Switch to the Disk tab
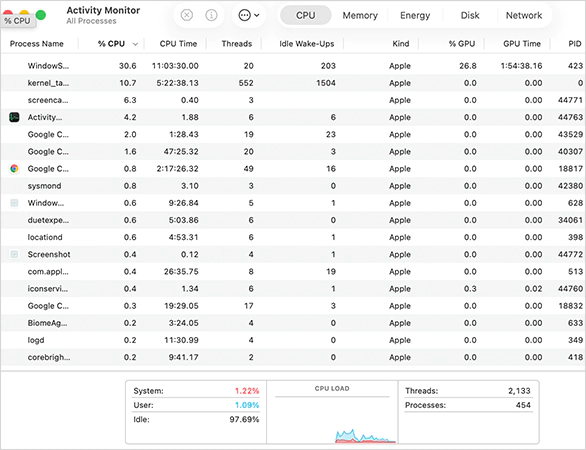Image resolution: width=586 pixels, height=450 pixels. click(x=470, y=15)
